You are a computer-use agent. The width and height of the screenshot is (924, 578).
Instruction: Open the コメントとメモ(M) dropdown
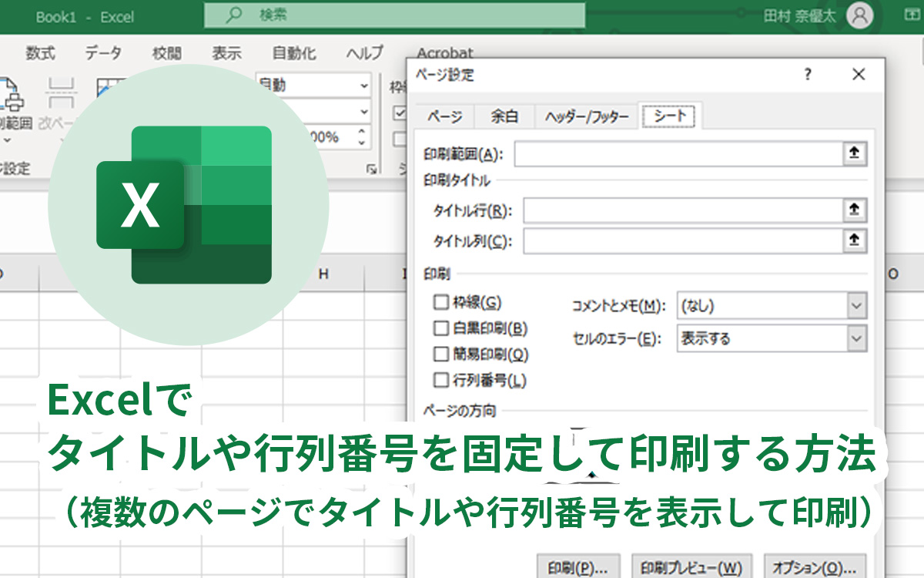(x=857, y=306)
